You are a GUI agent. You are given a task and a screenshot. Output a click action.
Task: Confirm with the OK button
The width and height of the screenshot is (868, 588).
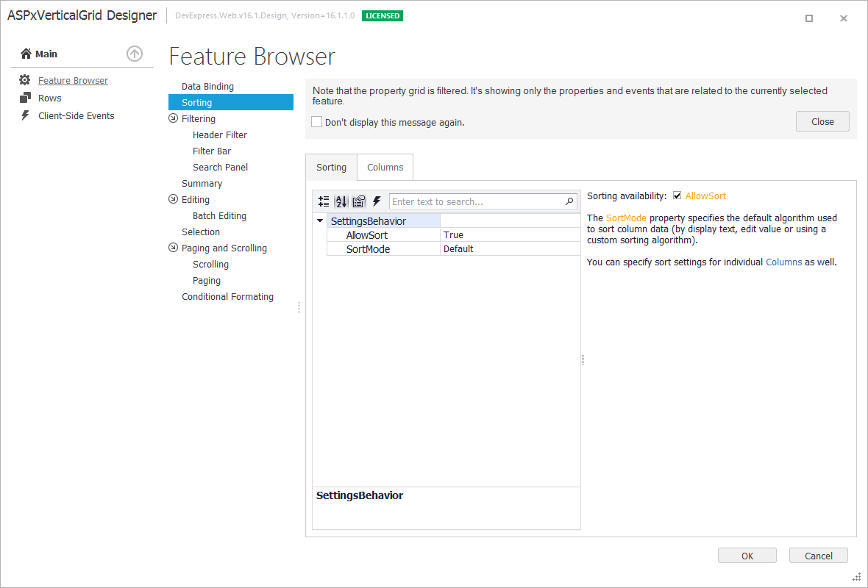[x=747, y=556]
